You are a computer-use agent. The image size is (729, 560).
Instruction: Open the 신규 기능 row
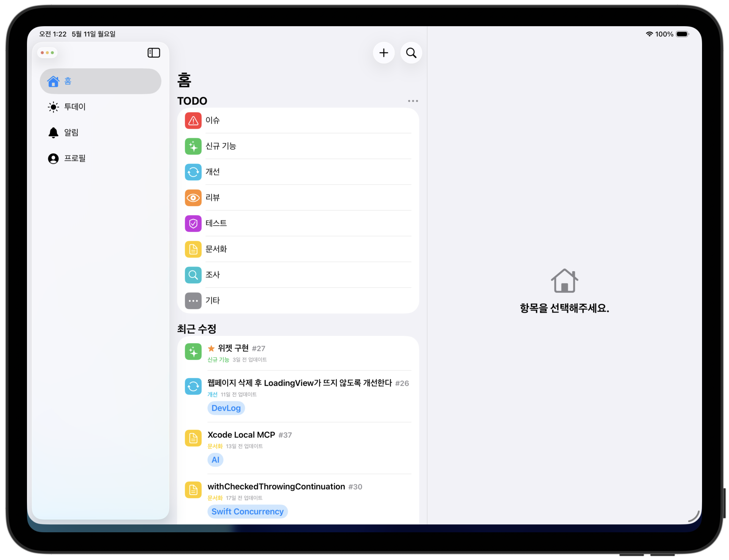pos(298,147)
